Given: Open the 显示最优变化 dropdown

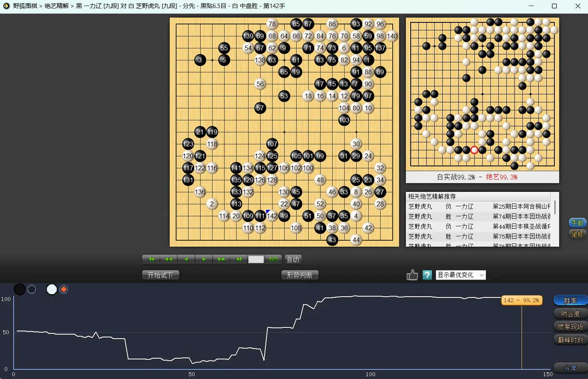Looking at the screenshot, I should pos(461,275).
